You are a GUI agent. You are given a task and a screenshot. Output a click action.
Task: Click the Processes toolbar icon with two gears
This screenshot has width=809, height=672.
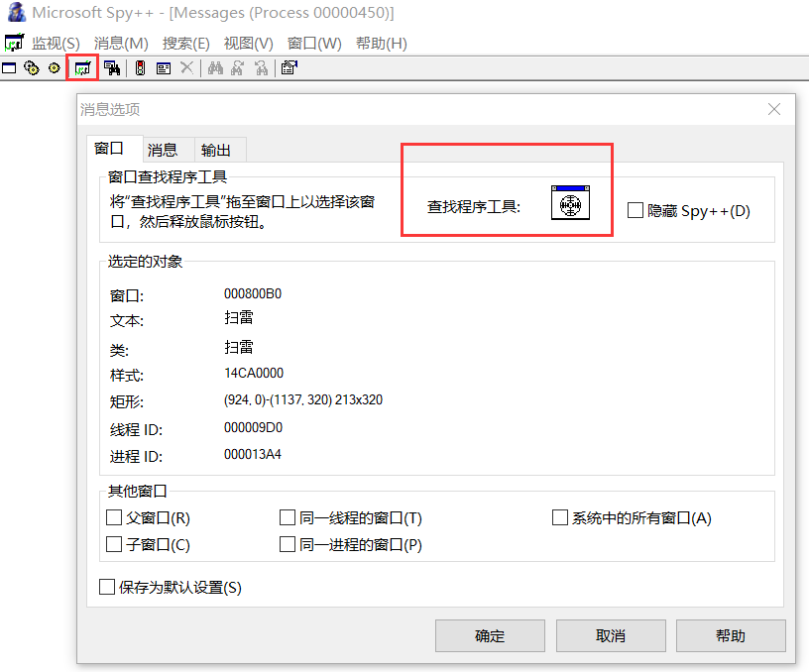tap(32, 67)
